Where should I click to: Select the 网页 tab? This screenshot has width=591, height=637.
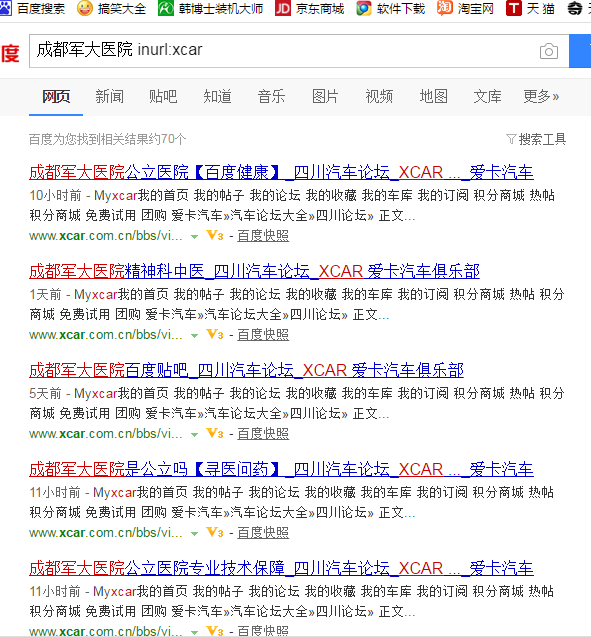pyautogui.click(x=56, y=96)
